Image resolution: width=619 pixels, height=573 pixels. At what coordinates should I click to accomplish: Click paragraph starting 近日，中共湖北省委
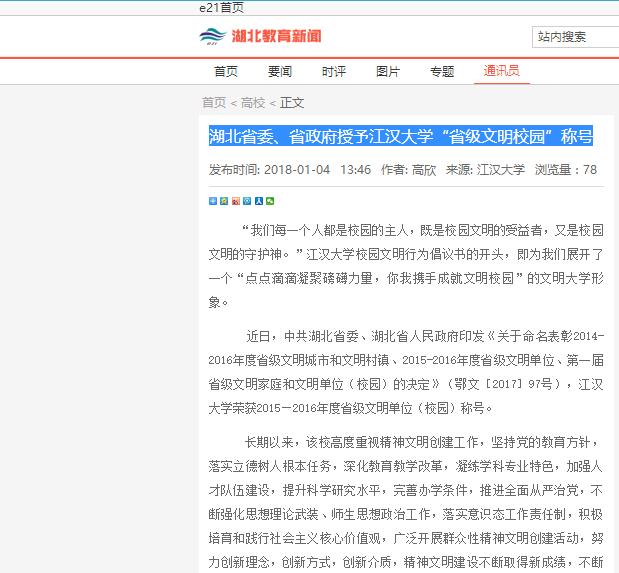pos(406,372)
